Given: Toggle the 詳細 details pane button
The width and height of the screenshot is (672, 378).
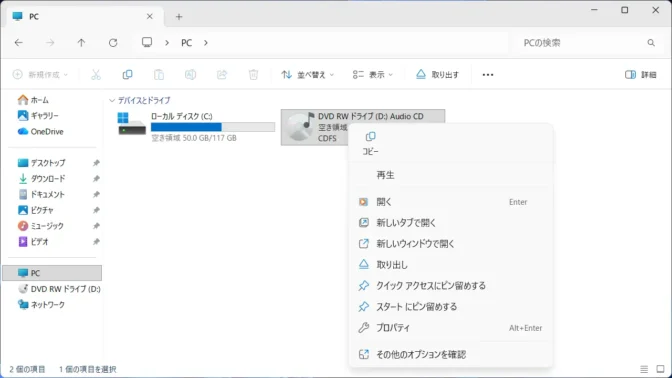Looking at the screenshot, I should pos(641,75).
